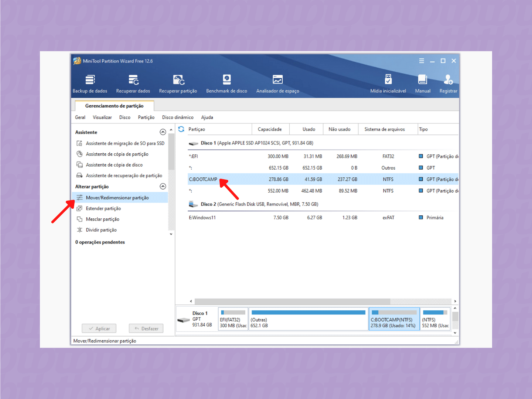Click up arrow of left panel scrollbar
532x399 pixels.
[171, 130]
